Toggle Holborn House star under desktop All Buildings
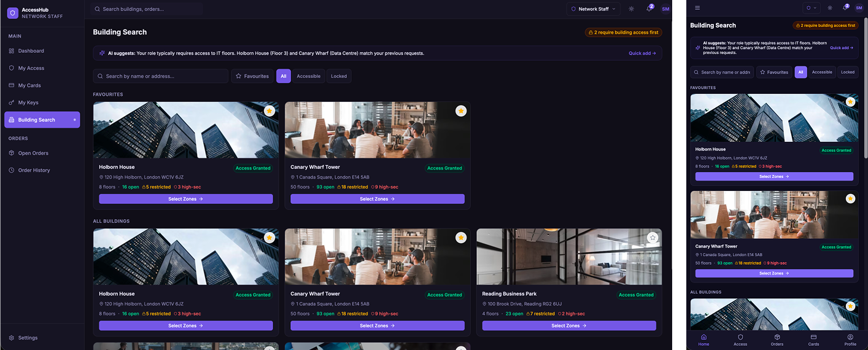 [269, 238]
